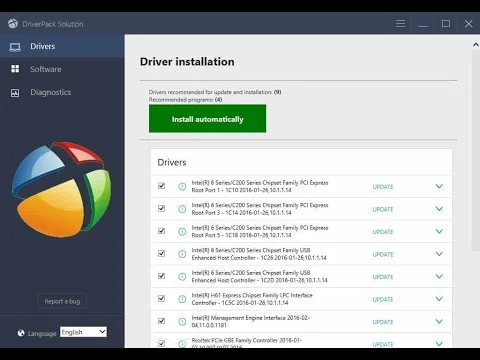Click UPDATE for Root Port 1 - 1C10
Screen dimensions: 480x360
click(383, 187)
